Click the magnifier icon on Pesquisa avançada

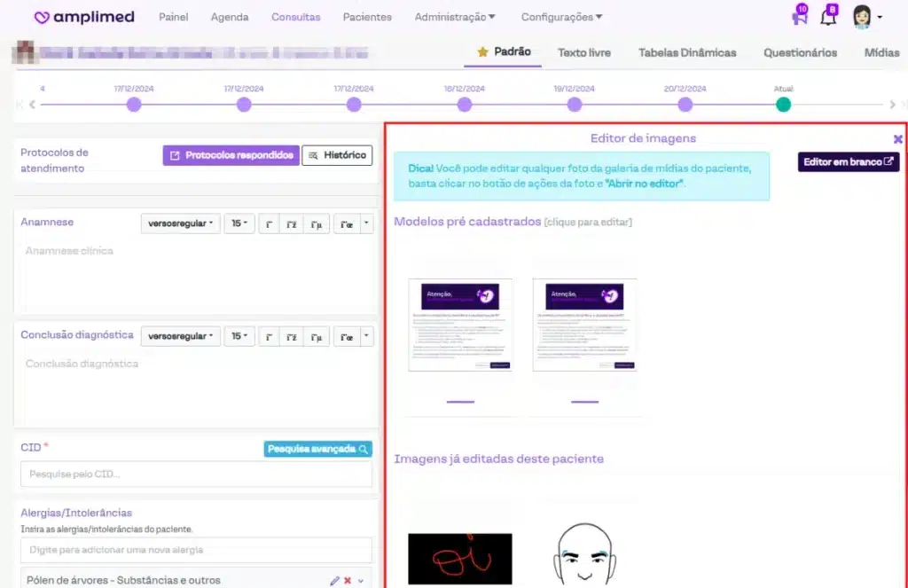[x=364, y=449]
